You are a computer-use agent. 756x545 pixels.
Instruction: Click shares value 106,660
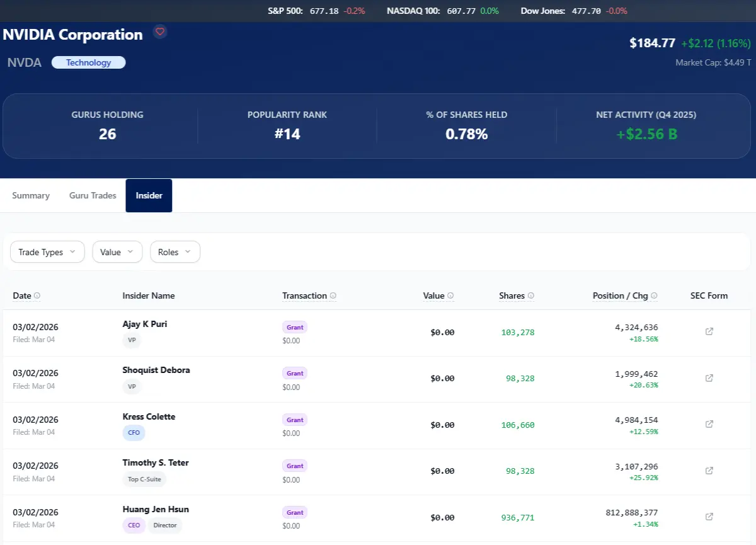(x=518, y=425)
